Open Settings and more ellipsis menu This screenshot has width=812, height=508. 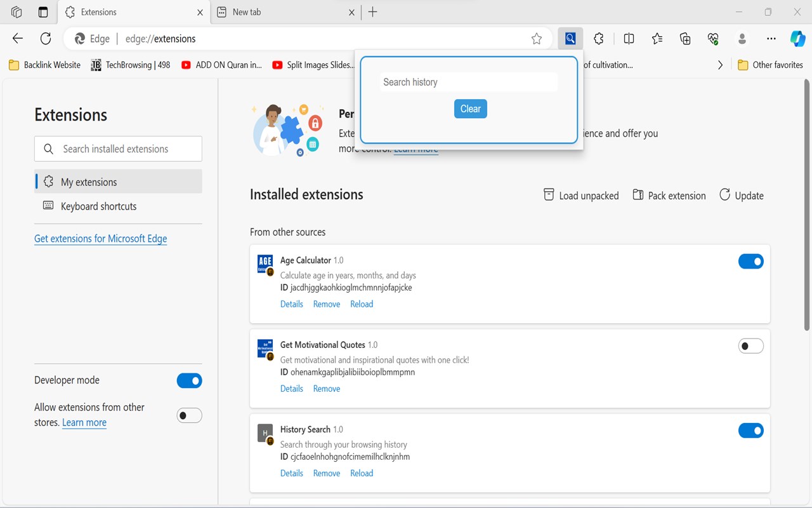tap(771, 39)
